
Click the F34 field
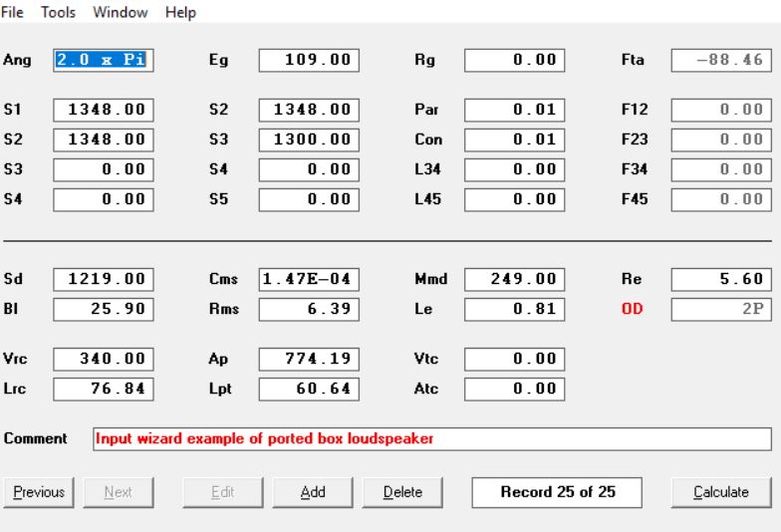coord(721,169)
